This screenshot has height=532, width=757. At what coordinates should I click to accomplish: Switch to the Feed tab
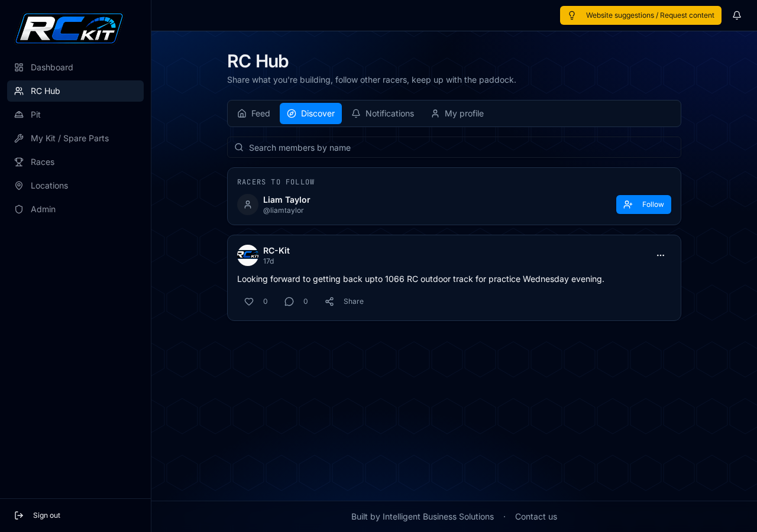[254, 113]
